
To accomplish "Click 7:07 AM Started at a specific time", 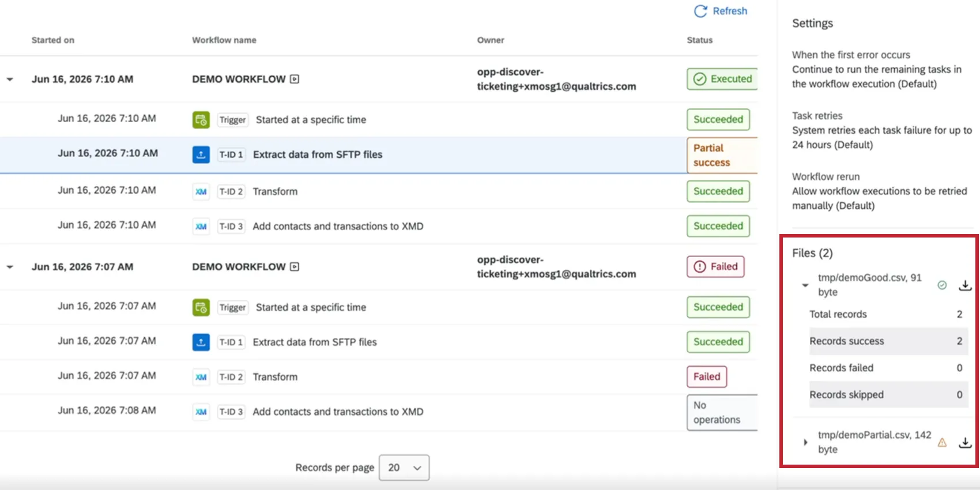I will 311,307.
